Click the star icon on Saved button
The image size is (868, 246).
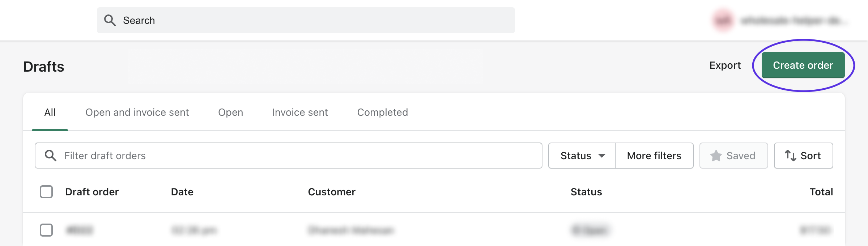pos(716,156)
